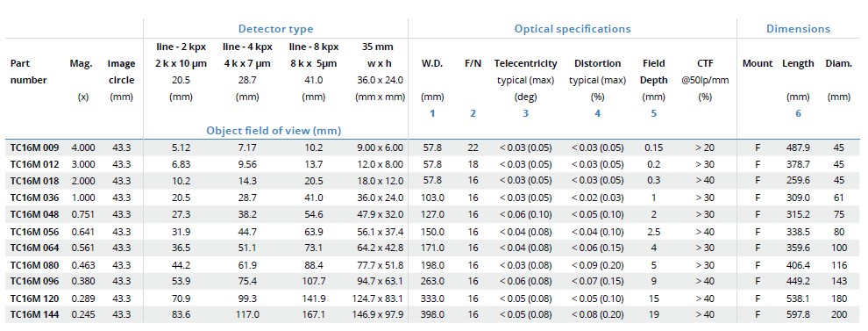Screen dimensions: 868x331
Task: Click the CTF @50lp/mm column header
Action: (705, 71)
